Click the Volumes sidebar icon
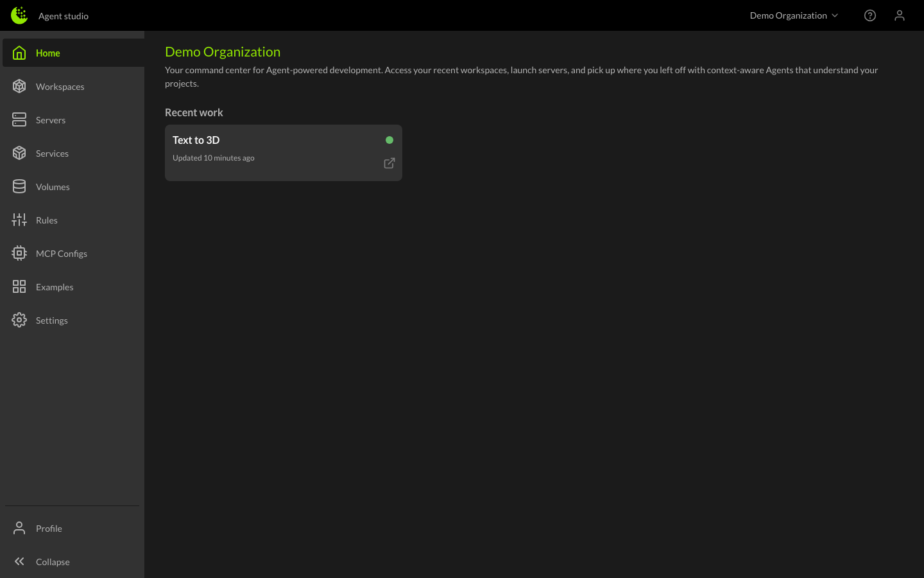The image size is (924, 578). click(x=19, y=186)
